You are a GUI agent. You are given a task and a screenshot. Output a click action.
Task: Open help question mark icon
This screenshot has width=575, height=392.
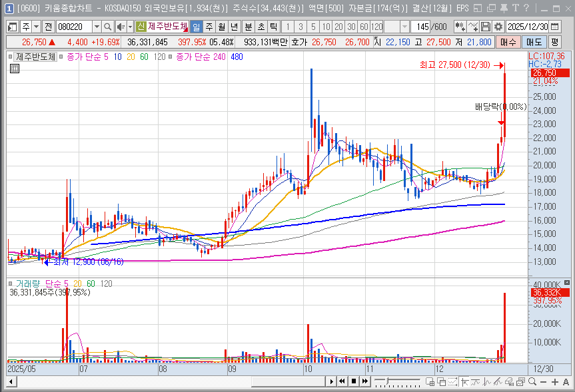(526, 8)
